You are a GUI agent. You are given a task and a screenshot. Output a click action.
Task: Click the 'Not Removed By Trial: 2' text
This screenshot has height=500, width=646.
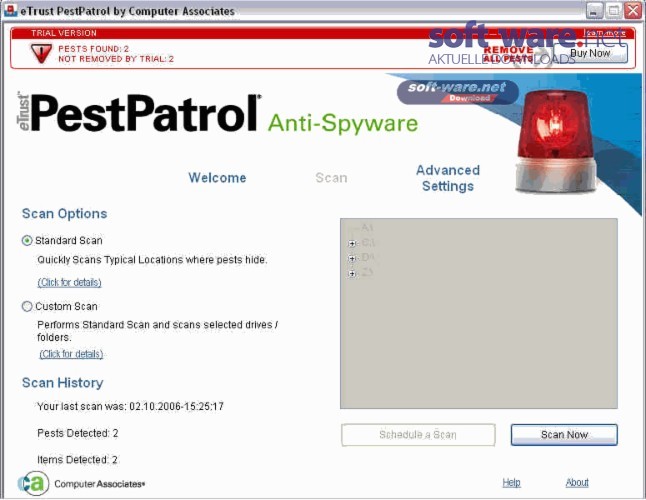coord(116,59)
